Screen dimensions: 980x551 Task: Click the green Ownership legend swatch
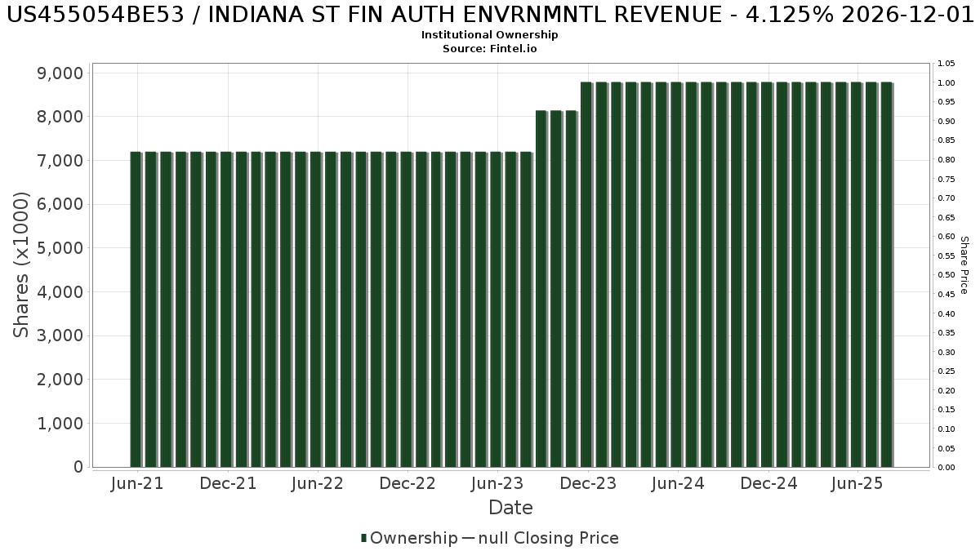click(363, 538)
